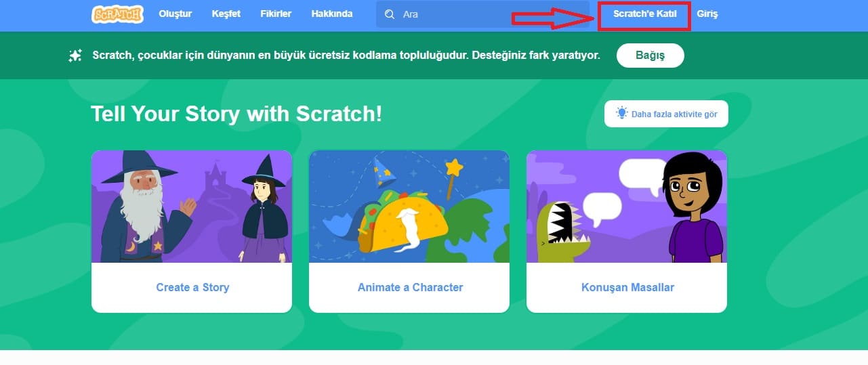The width and height of the screenshot is (868, 365).
Task: Click the lightbulb icon on the activities button
Action: pyautogui.click(x=621, y=113)
